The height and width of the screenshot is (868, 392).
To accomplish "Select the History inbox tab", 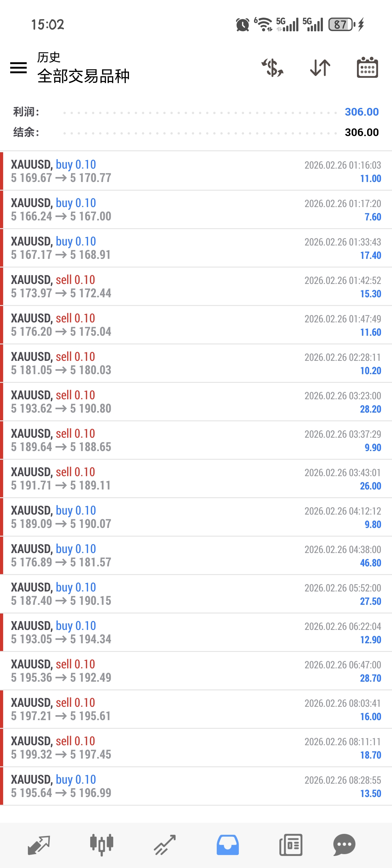I will (x=228, y=845).
